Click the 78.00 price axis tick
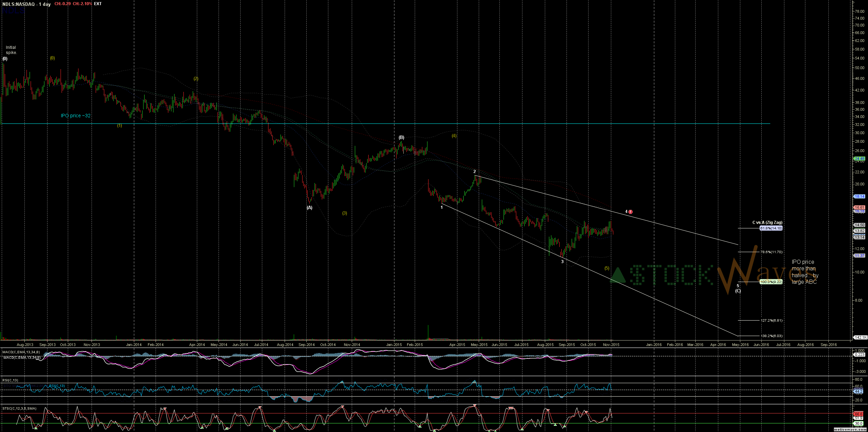 pos(859,11)
